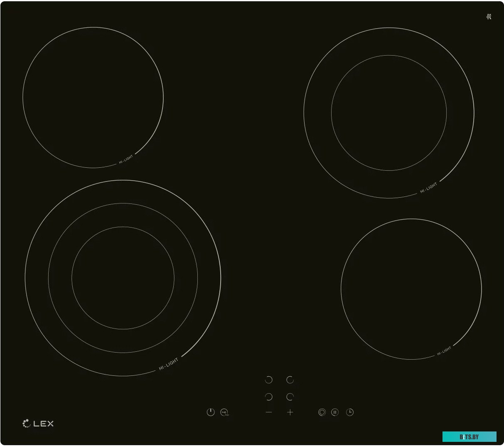Select the upper-left burner zone indicator
Viewport: 504px width, 446px height.
pos(268,379)
